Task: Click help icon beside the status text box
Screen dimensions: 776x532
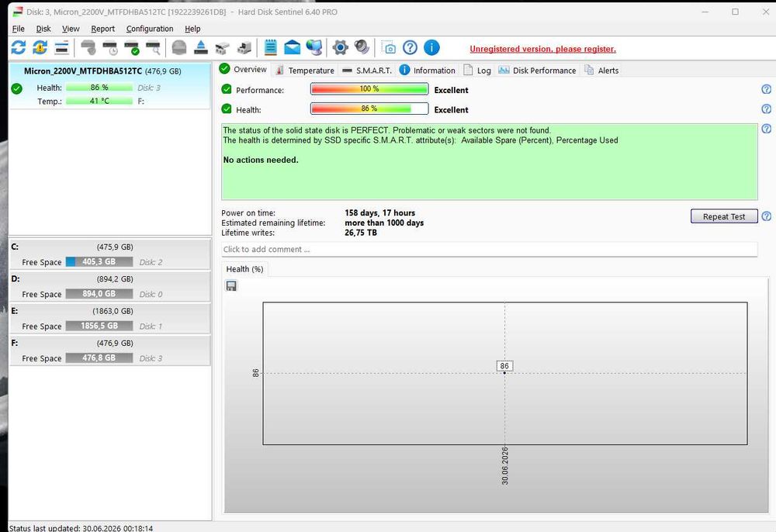Action: [x=766, y=129]
